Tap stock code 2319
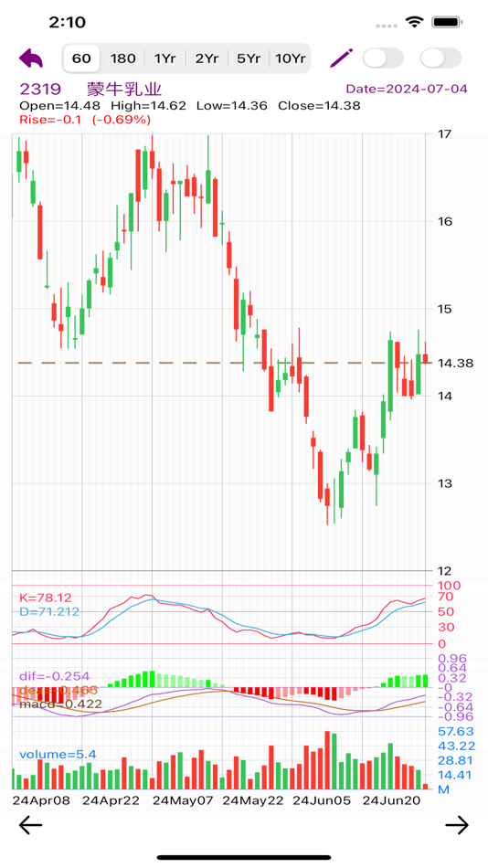Screen dimensions: 488x868 40,90
